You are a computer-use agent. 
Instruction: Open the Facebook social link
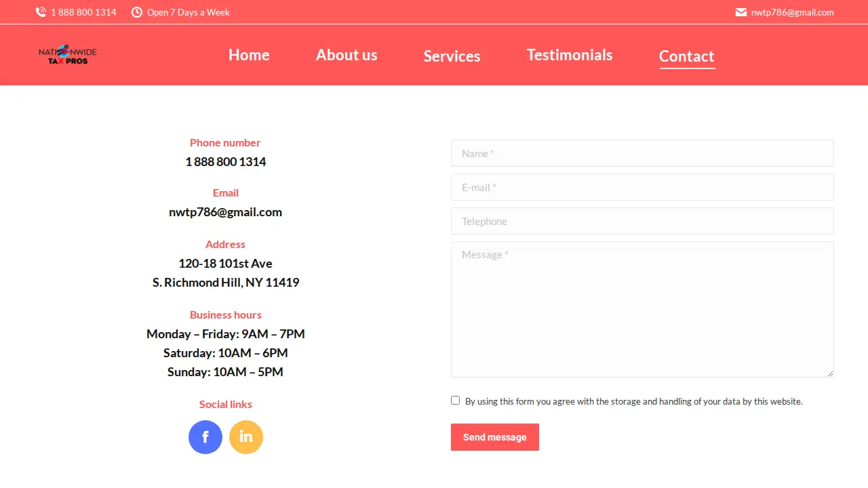[x=205, y=437]
